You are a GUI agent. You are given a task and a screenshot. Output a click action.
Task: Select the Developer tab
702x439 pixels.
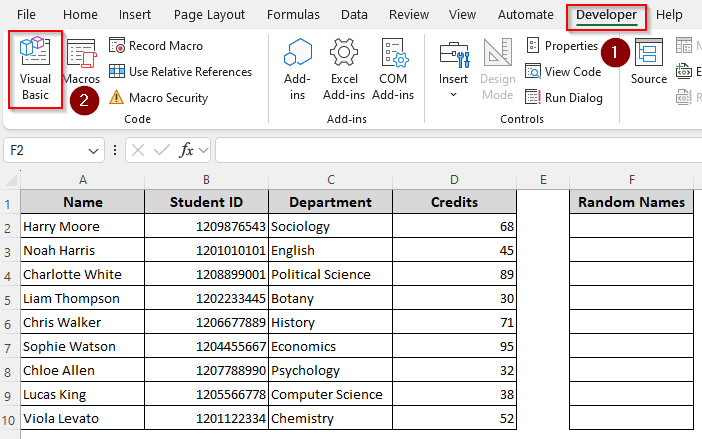coord(606,16)
